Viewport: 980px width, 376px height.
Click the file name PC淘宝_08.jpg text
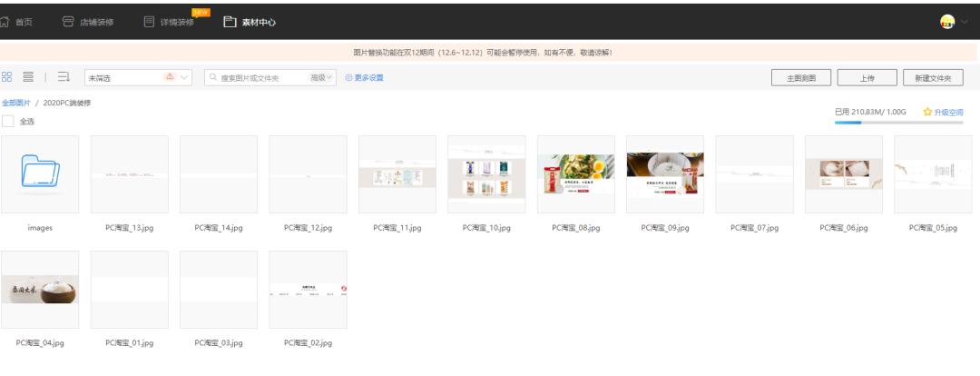pyautogui.click(x=576, y=228)
